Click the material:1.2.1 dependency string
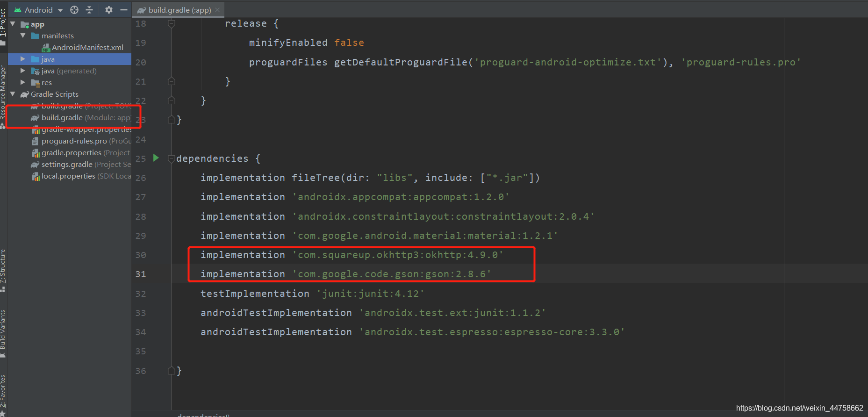 point(425,236)
